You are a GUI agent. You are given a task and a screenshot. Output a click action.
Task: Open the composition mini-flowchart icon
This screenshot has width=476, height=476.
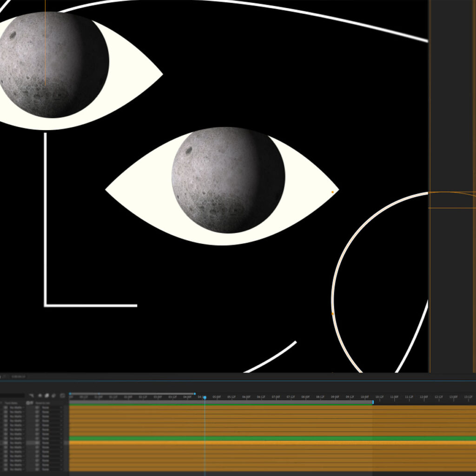click(32, 396)
